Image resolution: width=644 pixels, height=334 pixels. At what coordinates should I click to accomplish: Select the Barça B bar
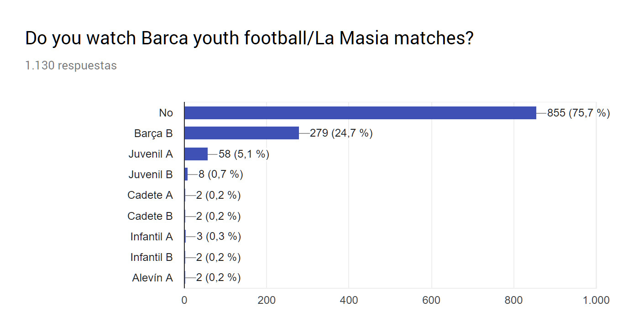[x=241, y=133]
